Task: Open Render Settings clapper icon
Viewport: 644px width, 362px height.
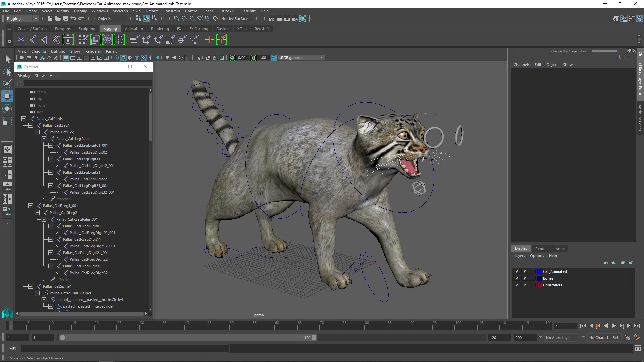Action: coord(294,19)
